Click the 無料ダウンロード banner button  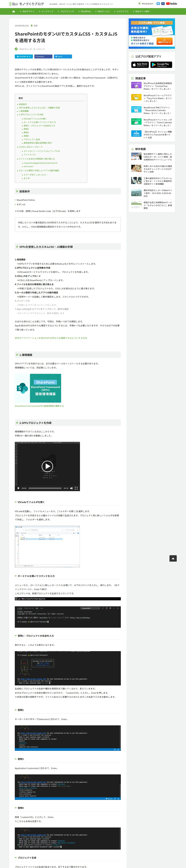165,41
